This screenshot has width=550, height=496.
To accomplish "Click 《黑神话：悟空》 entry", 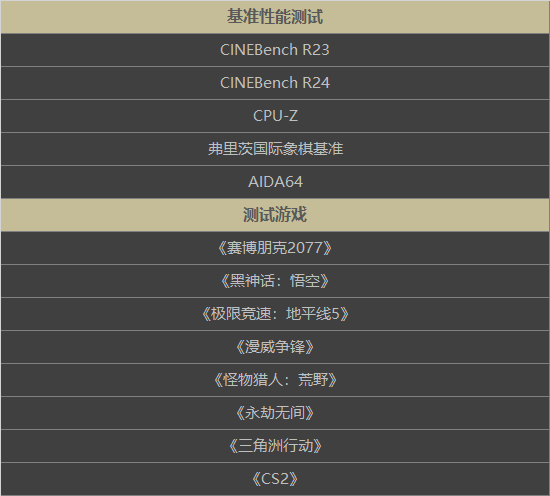I will [x=275, y=281].
